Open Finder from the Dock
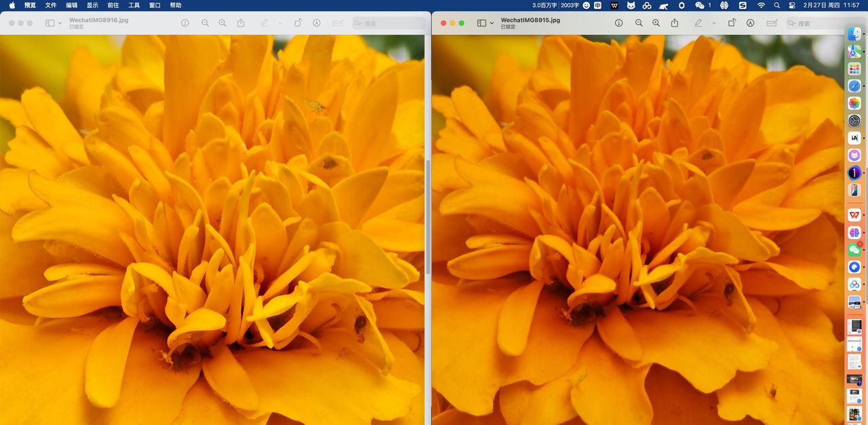Image resolution: width=868 pixels, height=425 pixels. [854, 33]
